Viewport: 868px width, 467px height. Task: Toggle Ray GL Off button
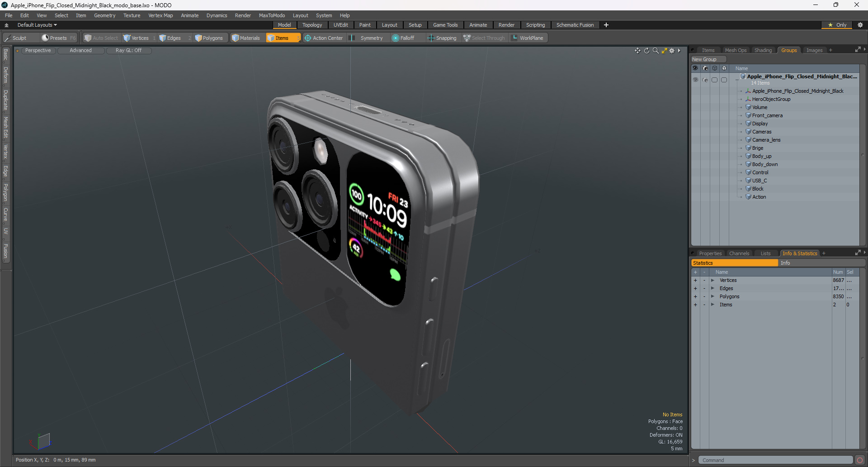point(128,51)
